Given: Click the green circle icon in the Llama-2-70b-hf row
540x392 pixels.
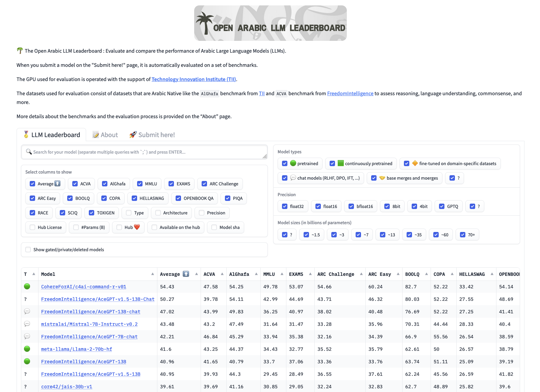Looking at the screenshot, I should tap(27, 349).
